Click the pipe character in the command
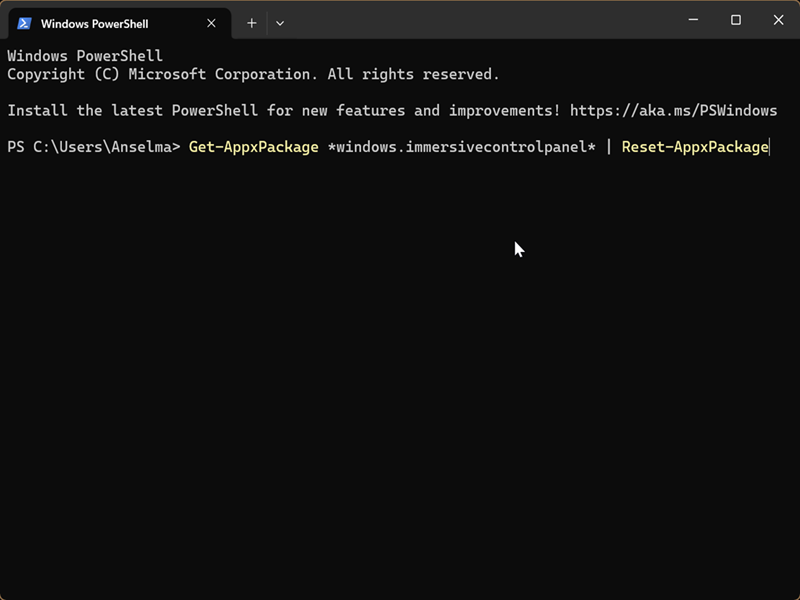Image resolution: width=800 pixels, height=600 pixels. click(608, 147)
